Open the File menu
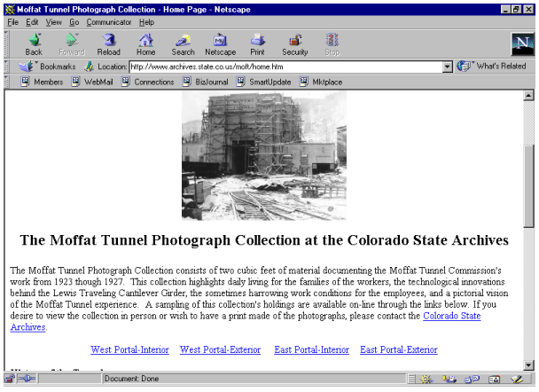Screen dimensions: 539x392 [x=13, y=22]
